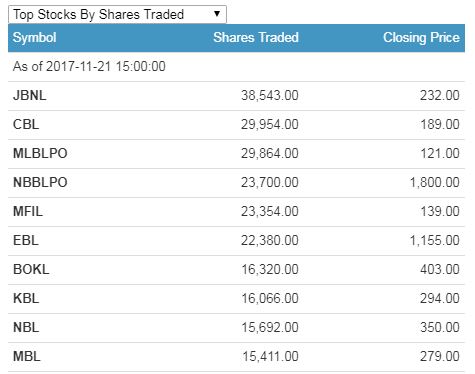The height and width of the screenshot is (374, 475).
Task: Click NBBLPO closing price 1,800.00
Action: 434,183
